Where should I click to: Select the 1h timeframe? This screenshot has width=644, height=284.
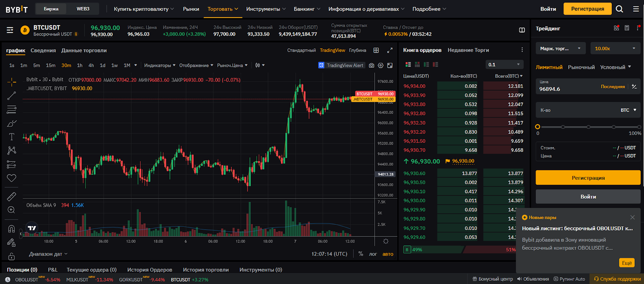pyautogui.click(x=79, y=65)
